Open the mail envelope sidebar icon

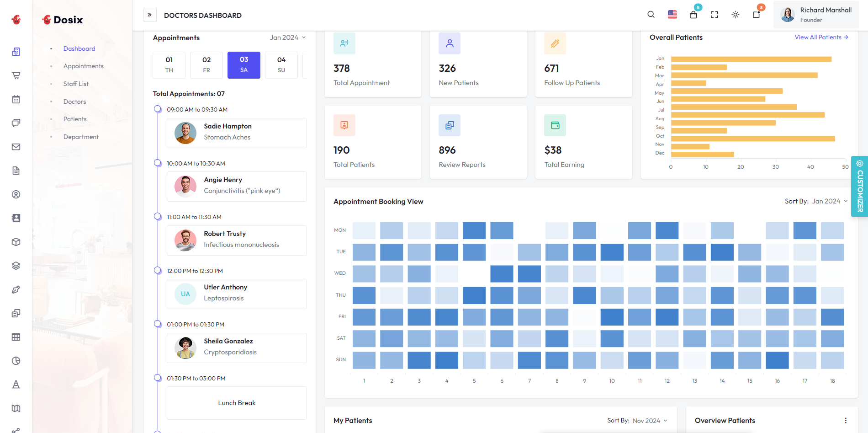coord(16,147)
